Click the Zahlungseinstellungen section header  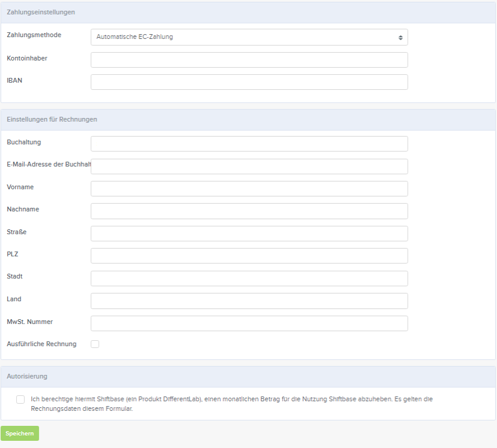pos(248,13)
